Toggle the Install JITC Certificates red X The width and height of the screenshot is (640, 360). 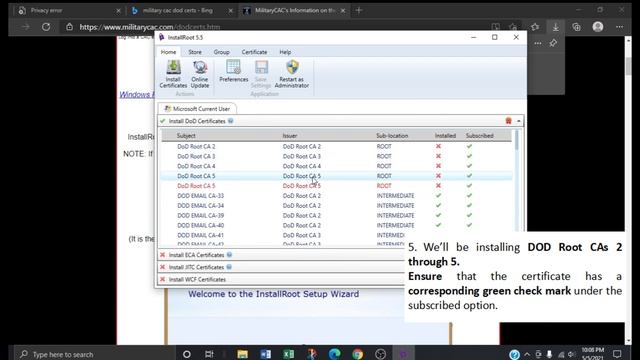click(162, 267)
